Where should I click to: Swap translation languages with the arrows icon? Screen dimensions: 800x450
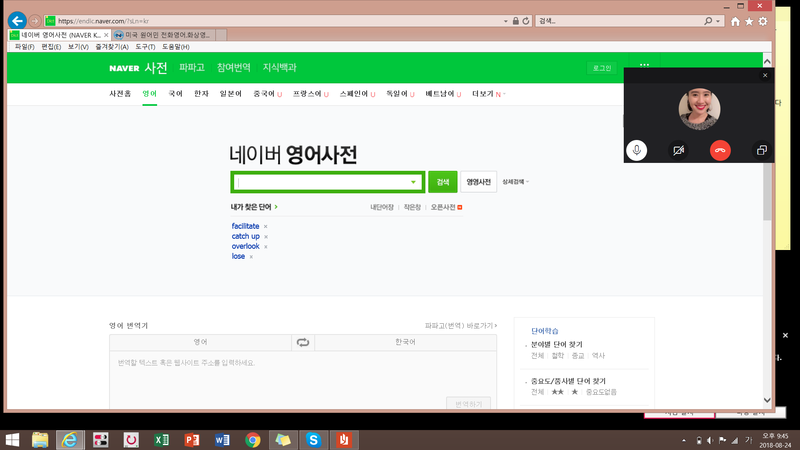[x=303, y=342]
